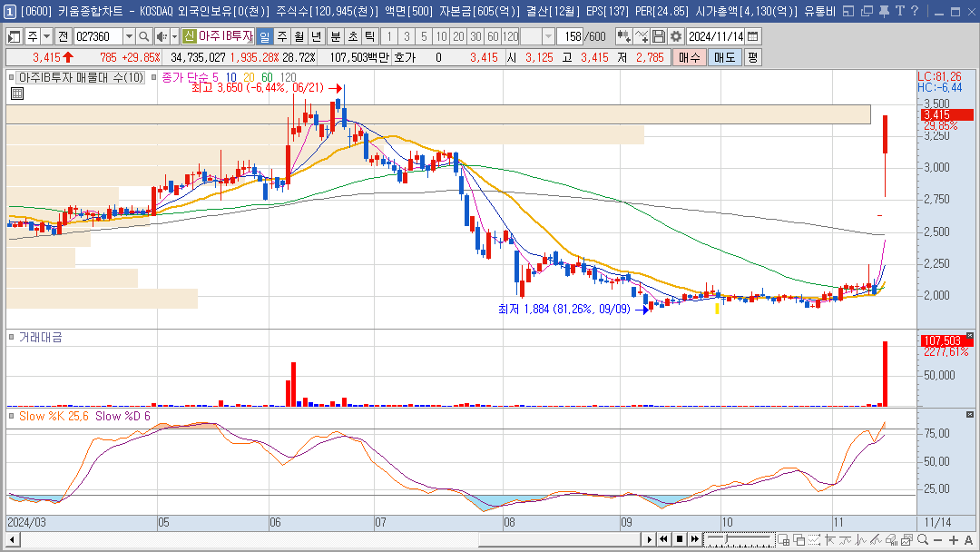Click the 전 button
Viewport: 980px width, 552px height.
tap(64, 37)
